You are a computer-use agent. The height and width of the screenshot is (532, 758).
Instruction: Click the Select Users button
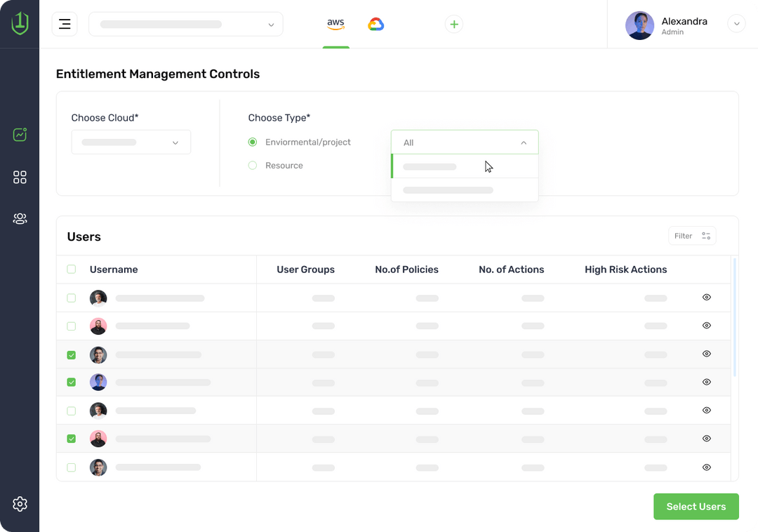pyautogui.click(x=696, y=507)
